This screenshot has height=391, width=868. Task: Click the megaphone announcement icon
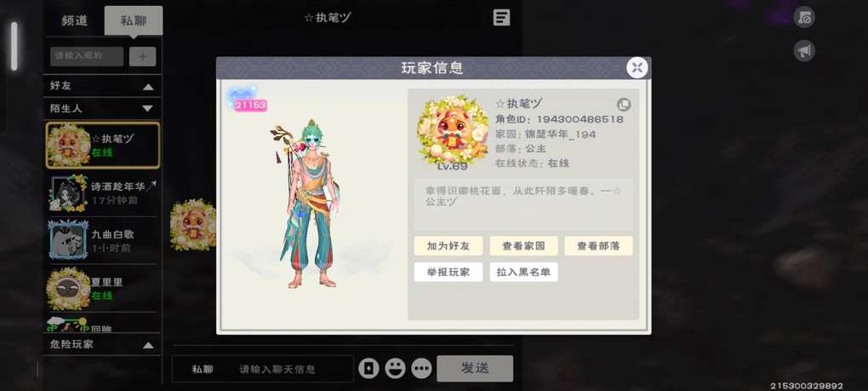click(804, 51)
